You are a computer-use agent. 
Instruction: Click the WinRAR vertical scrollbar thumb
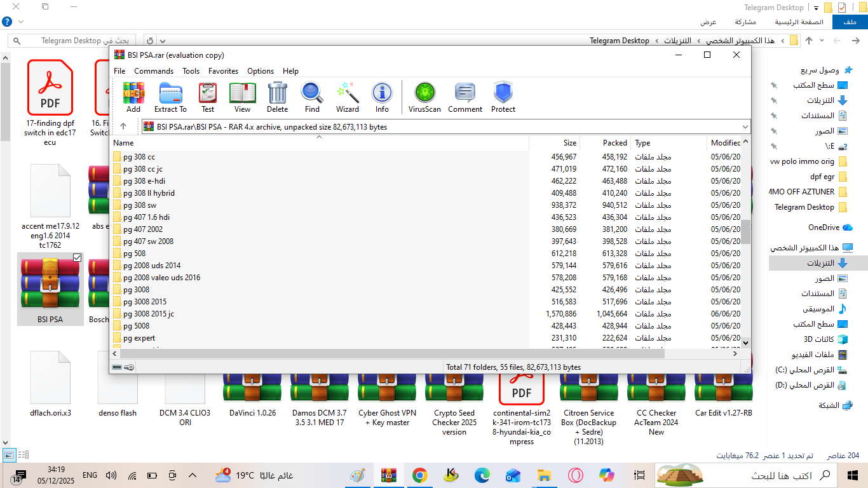745,232
